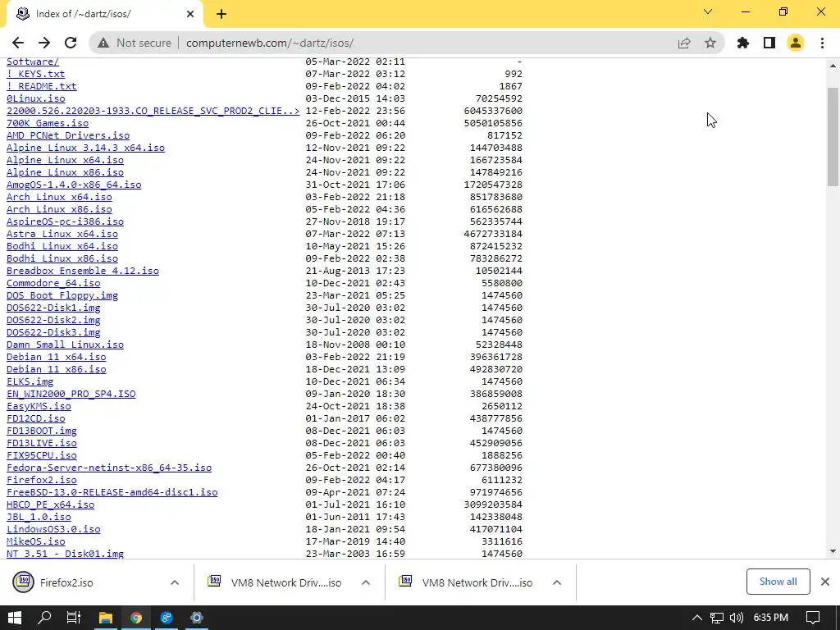The width and height of the screenshot is (840, 630).
Task: Open the tab search chevron
Action: 708,11
